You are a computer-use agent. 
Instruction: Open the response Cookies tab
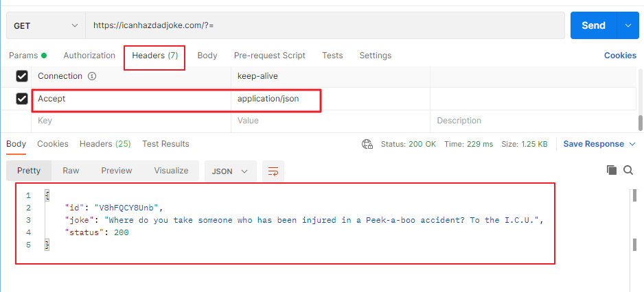tap(53, 144)
